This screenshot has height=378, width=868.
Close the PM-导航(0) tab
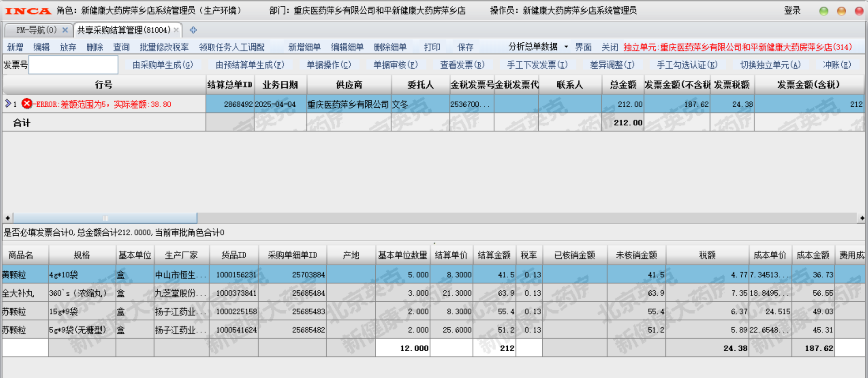65,30
